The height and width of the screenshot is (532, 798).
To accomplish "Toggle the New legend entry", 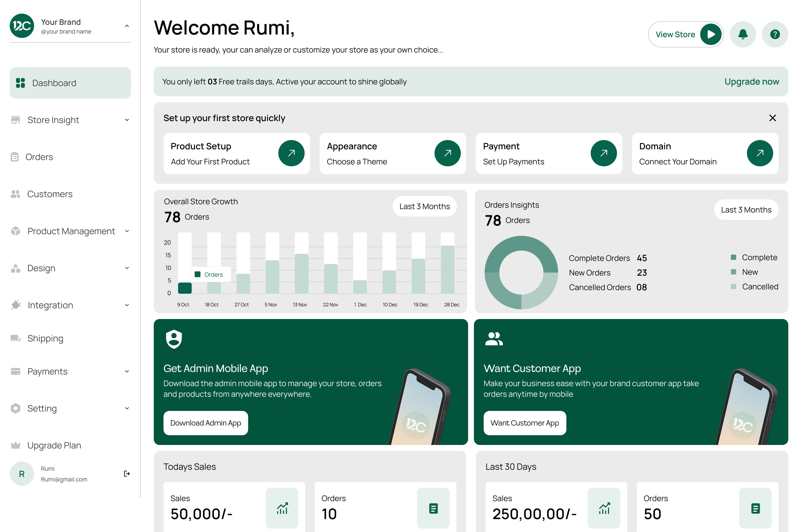I will tap(744, 272).
